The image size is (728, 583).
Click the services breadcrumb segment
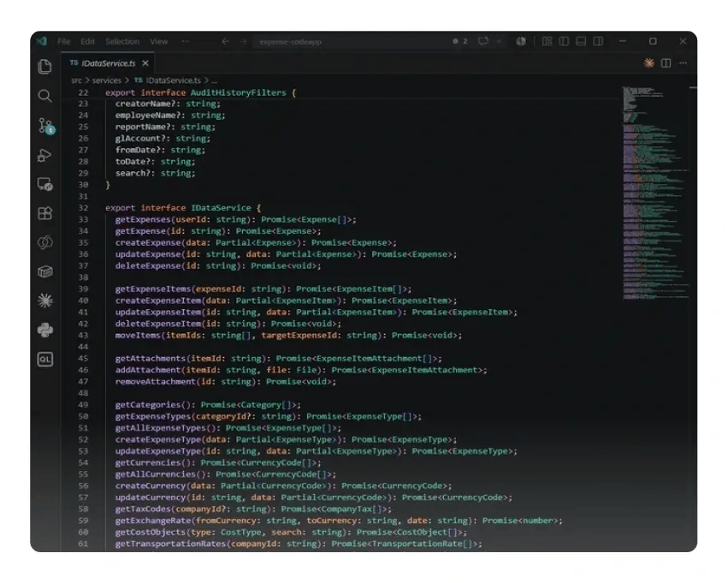[x=106, y=80]
